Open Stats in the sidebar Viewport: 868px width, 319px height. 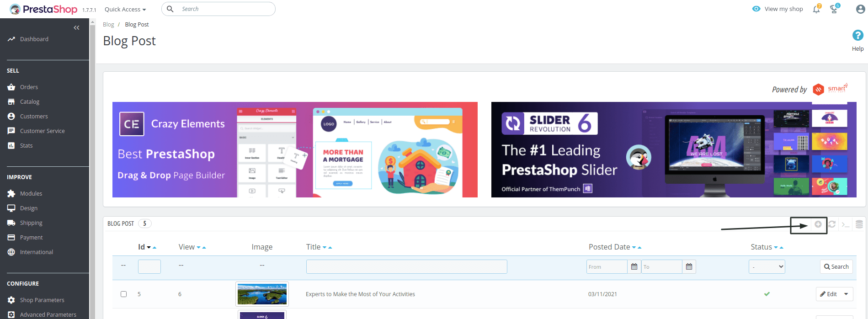click(26, 145)
